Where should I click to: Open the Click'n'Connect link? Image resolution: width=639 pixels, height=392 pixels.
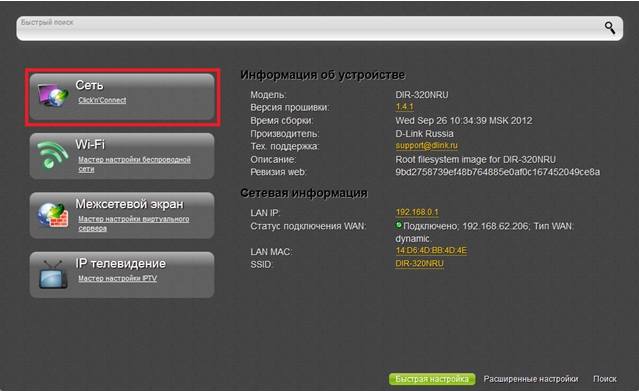pyautogui.click(x=102, y=100)
